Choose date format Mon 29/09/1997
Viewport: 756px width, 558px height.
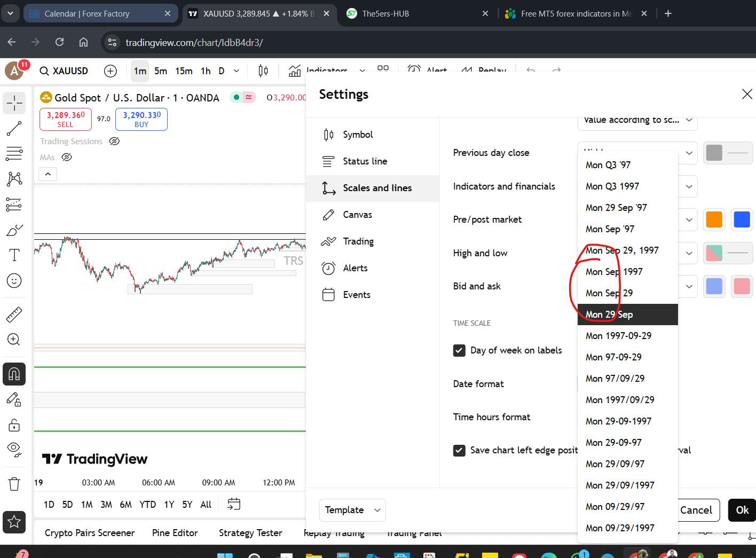pyautogui.click(x=628, y=485)
